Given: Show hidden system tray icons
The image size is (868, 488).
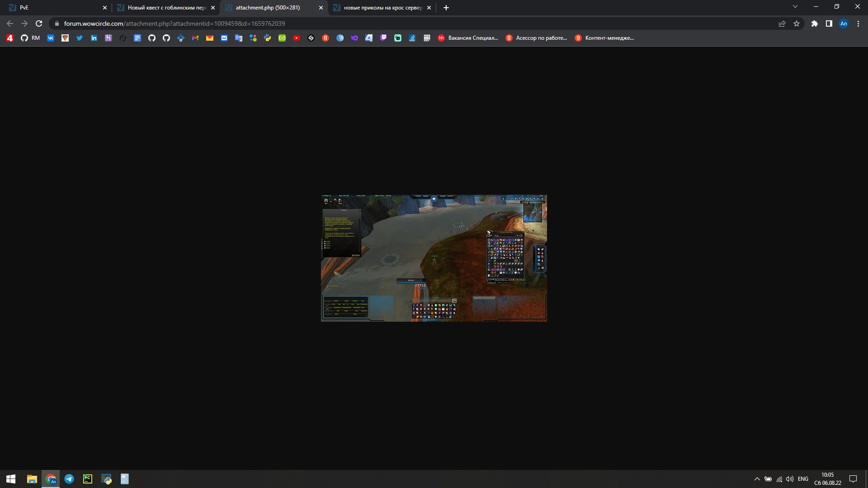Looking at the screenshot, I should (x=757, y=479).
